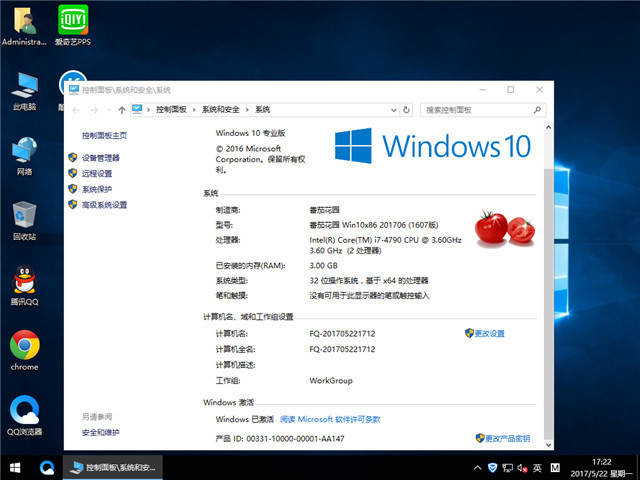Show hidden system tray icons

click(477, 468)
